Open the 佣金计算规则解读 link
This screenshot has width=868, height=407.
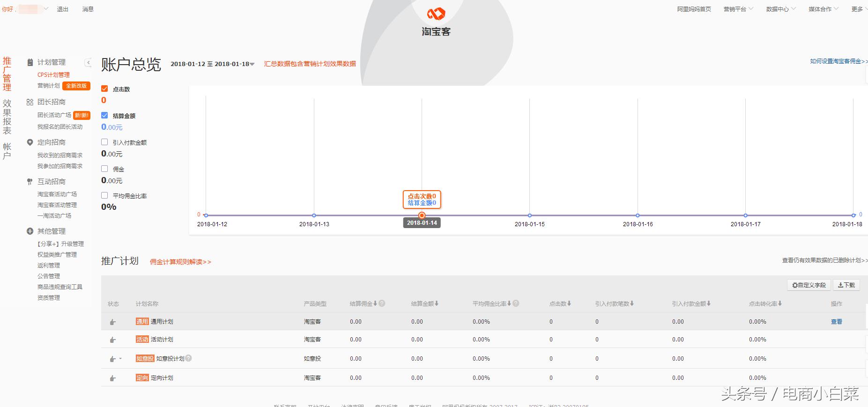pyautogui.click(x=180, y=262)
